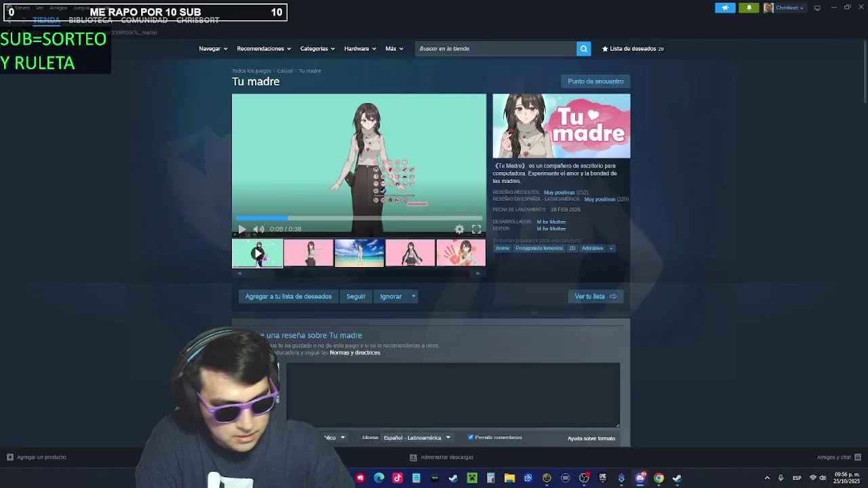Click the store search magnifier button
This screenshot has width=868, height=488.
[583, 49]
